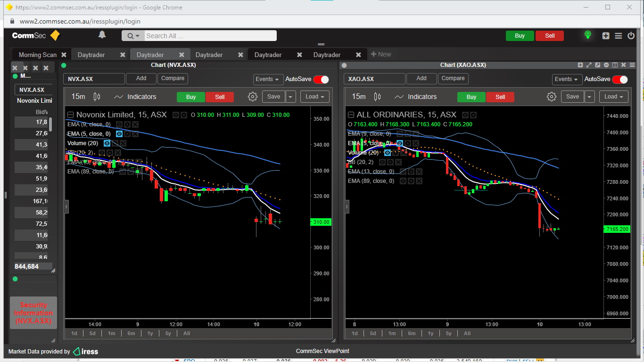Open settings gear for XAO EMA (13, close, 0)

pyautogui.click(x=411, y=172)
